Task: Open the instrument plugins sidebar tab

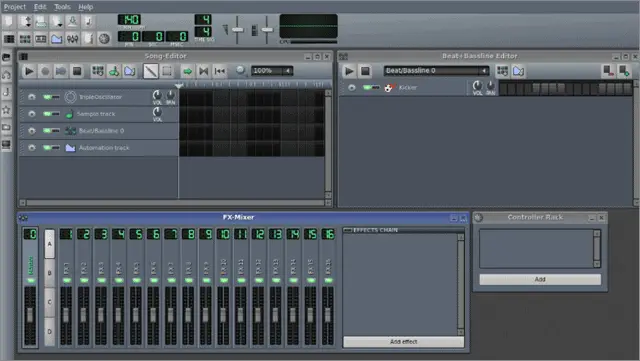Action: [6, 57]
